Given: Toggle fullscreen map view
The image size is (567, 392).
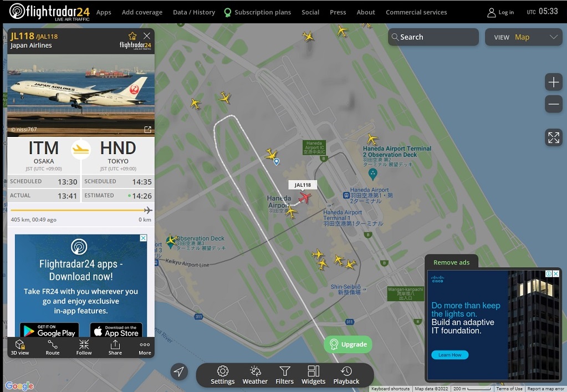Looking at the screenshot, I should [553, 138].
